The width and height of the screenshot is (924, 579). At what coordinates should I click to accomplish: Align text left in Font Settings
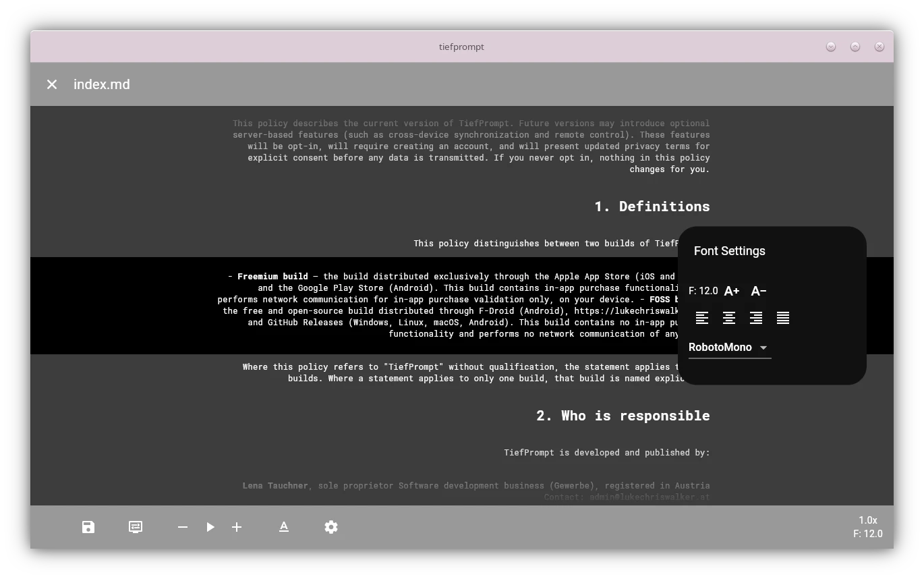(702, 318)
